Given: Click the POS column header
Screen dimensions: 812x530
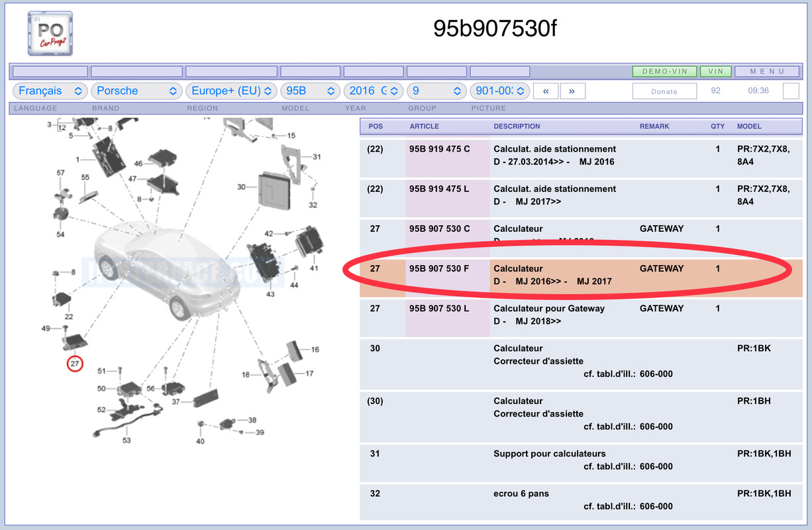Looking at the screenshot, I should [376, 126].
